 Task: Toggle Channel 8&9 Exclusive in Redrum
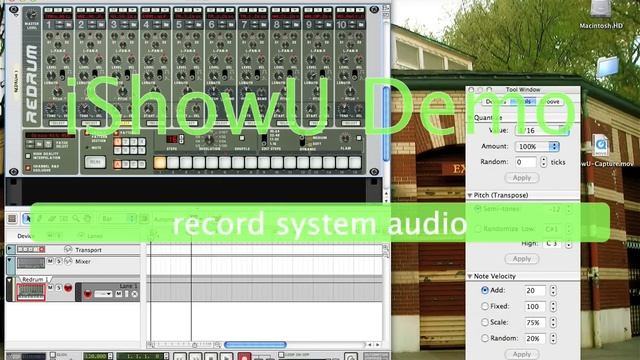point(28,167)
